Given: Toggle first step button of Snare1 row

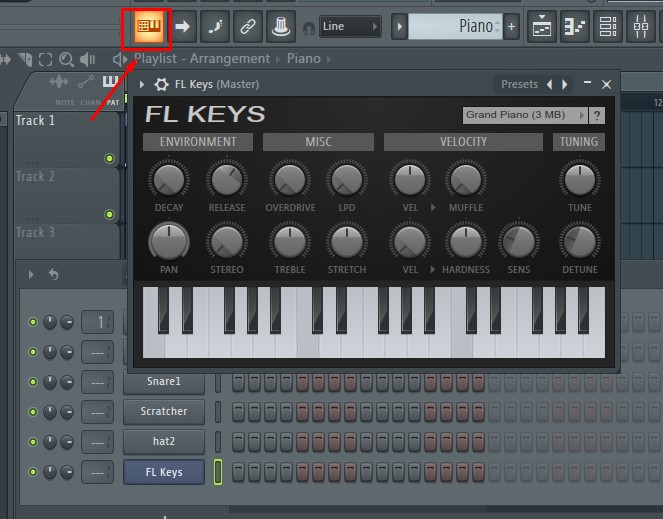Looking at the screenshot, I should pyautogui.click(x=238, y=382).
